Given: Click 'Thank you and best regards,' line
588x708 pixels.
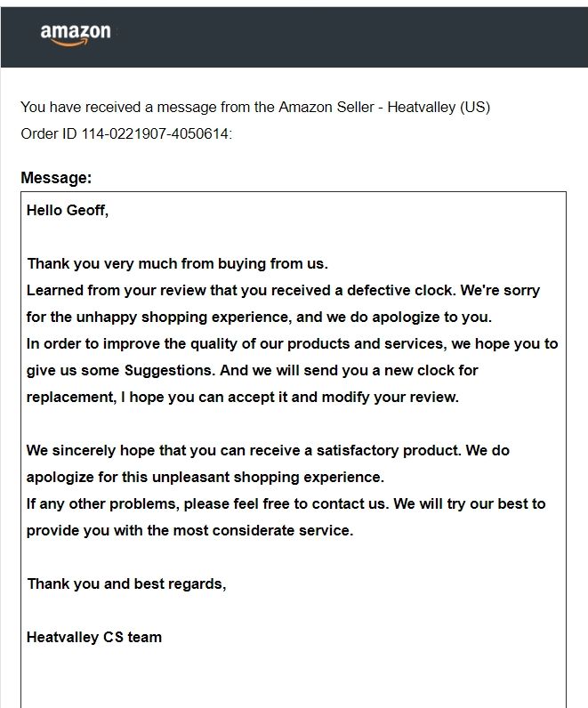Looking at the screenshot, I should click(127, 583).
